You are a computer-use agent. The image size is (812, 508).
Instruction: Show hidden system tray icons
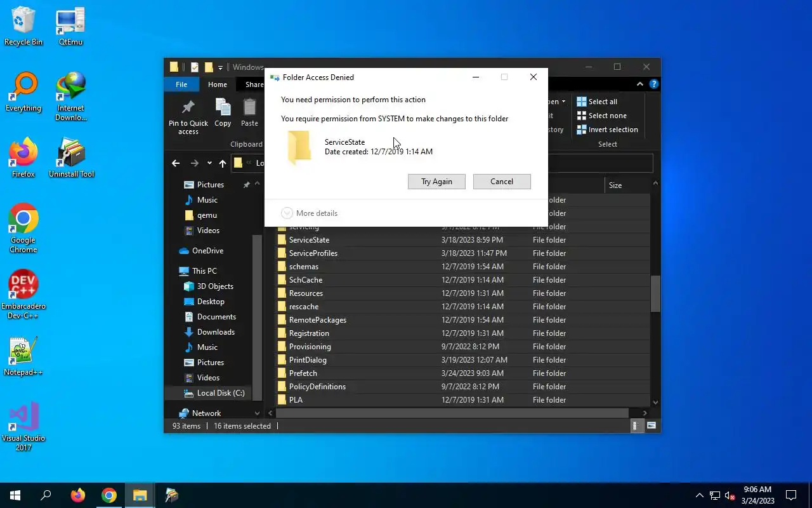pos(700,495)
